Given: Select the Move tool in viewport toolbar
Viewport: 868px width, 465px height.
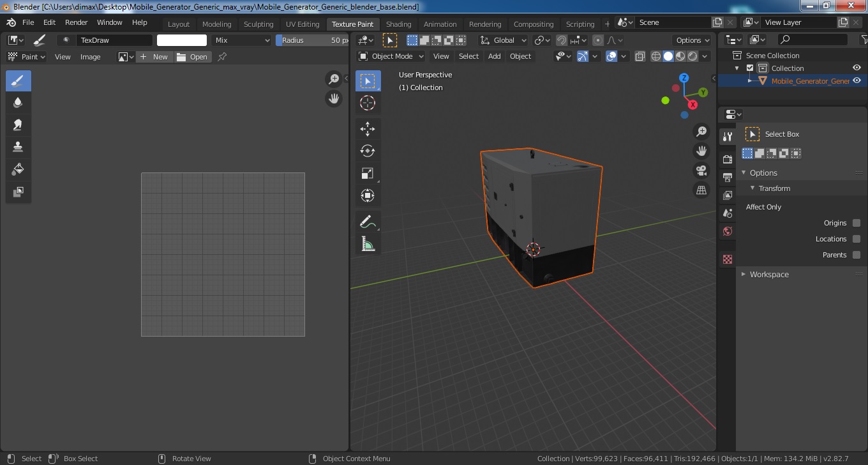Looking at the screenshot, I should coord(368,129).
